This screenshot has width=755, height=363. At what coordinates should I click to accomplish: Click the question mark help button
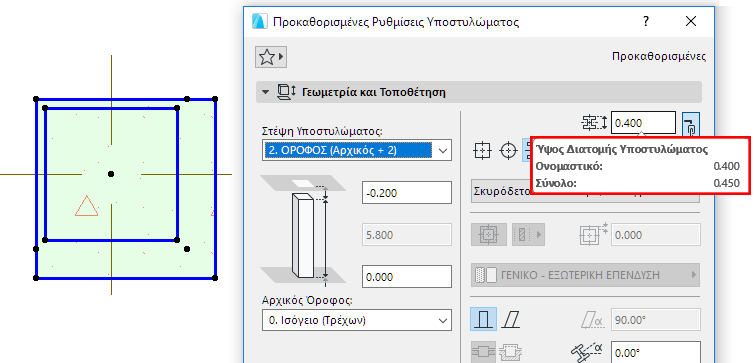point(646,22)
